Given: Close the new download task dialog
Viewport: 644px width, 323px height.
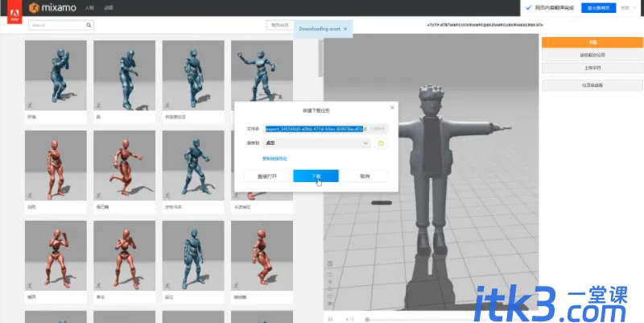Looking at the screenshot, I should (x=392, y=108).
